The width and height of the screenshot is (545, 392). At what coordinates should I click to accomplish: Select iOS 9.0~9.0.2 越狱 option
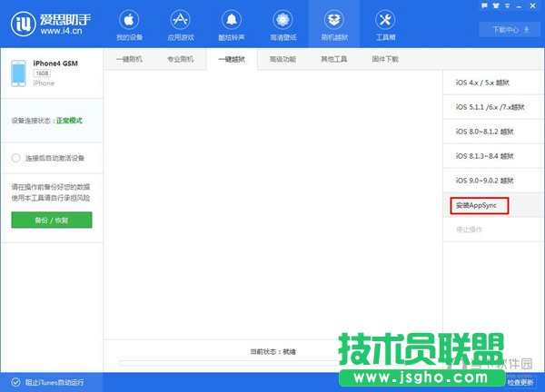coord(493,181)
